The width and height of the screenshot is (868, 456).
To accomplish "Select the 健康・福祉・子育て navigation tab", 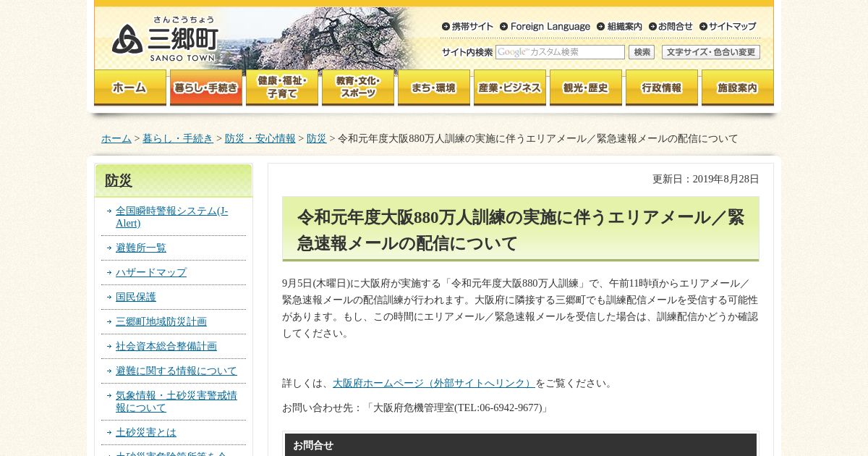I will 282,88.
